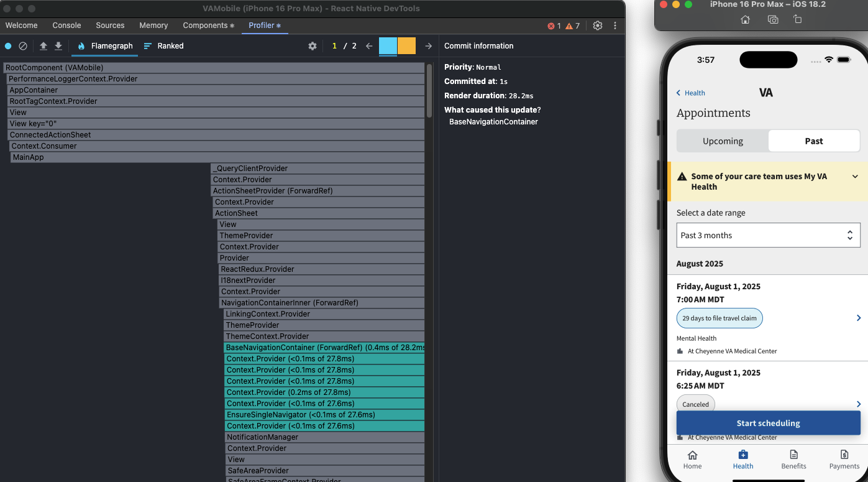Switch to Ranked chart view
This screenshot has height=482, width=868.
click(x=163, y=46)
